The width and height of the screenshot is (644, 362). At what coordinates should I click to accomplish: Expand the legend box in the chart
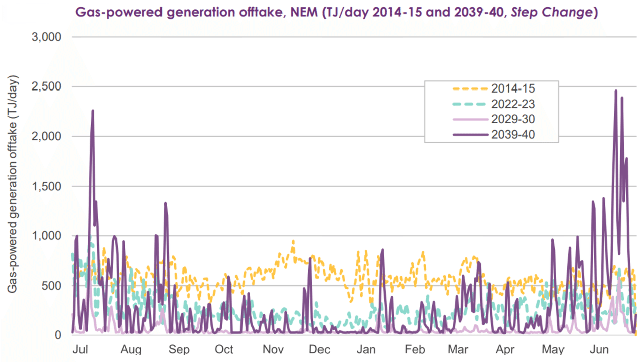point(491,111)
